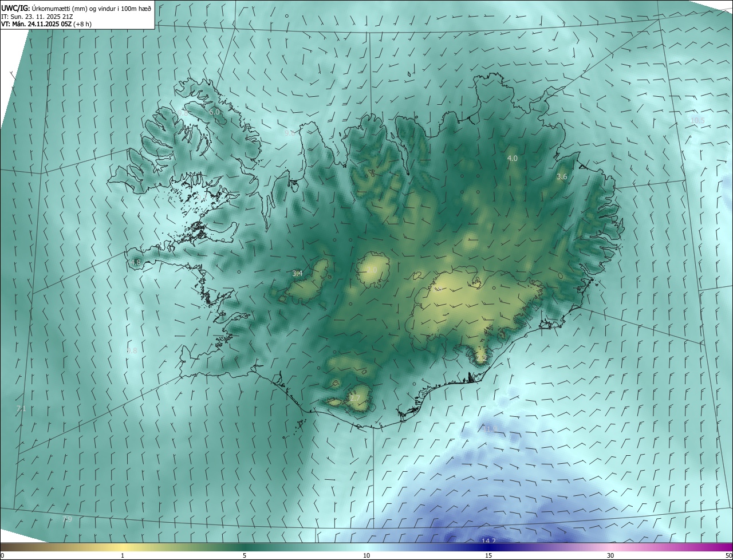
Task: Click the title "Úrkomumætti (mm) og vindur í 100m hæð"
Action: click(x=92, y=9)
